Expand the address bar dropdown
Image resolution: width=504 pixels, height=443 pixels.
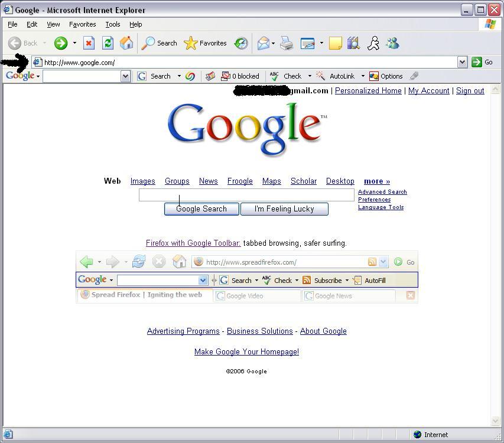click(462, 62)
